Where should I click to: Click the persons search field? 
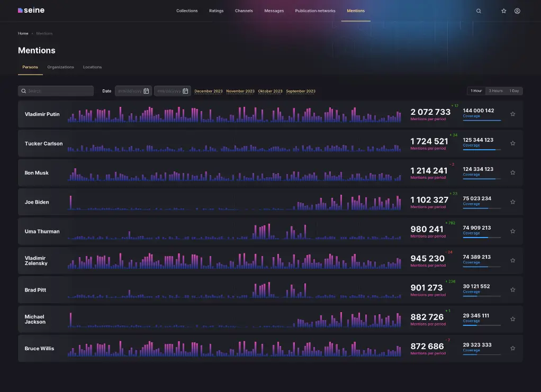click(x=56, y=91)
